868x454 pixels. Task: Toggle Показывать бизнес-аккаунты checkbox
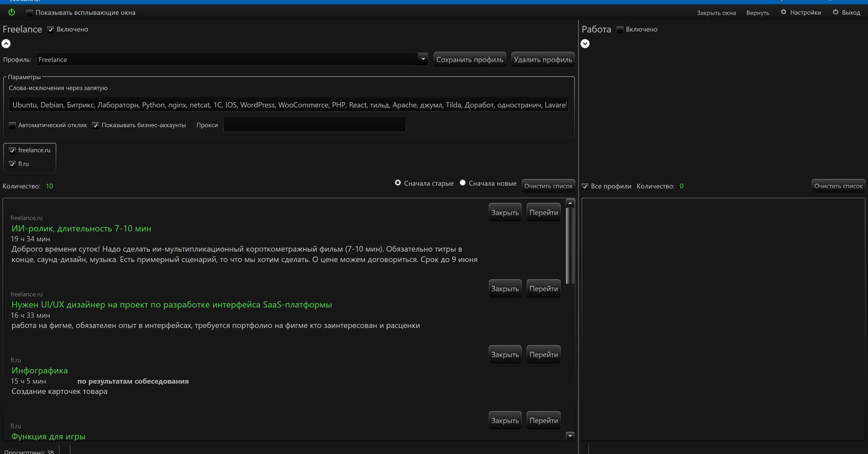[96, 125]
